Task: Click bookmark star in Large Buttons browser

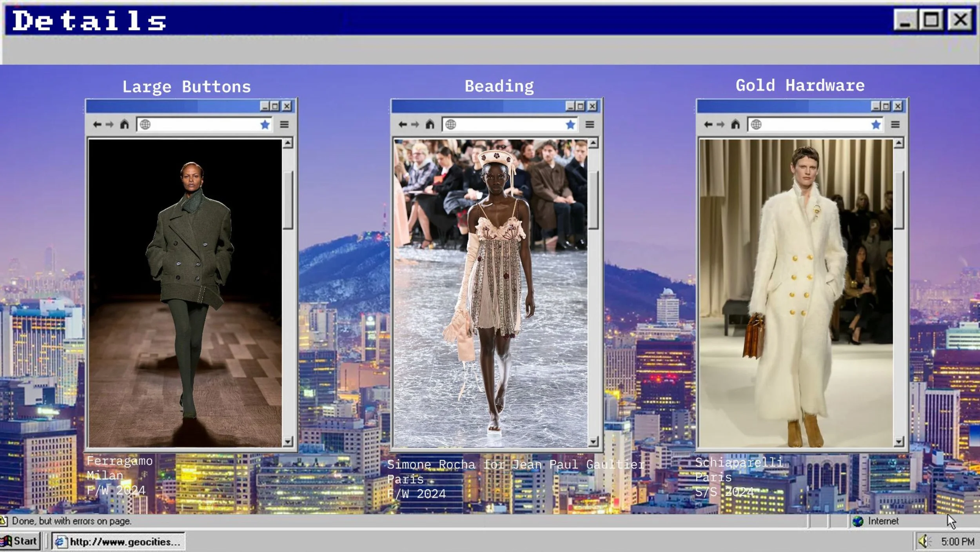Action: pos(265,125)
